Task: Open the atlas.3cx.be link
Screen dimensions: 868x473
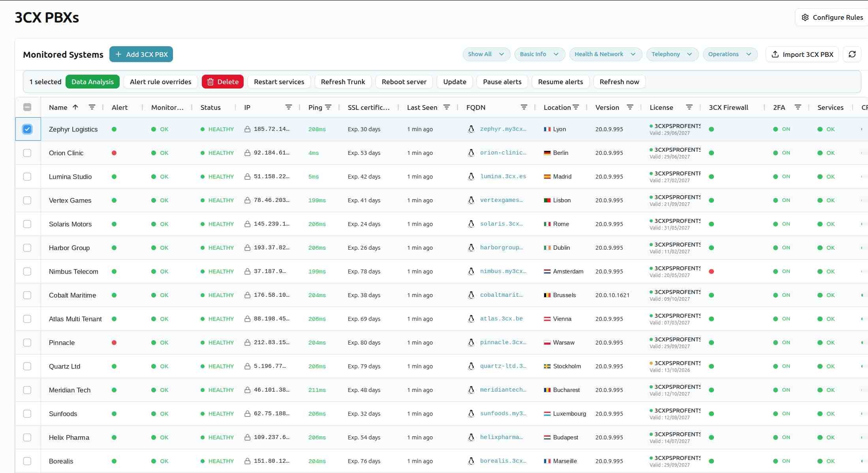Action: (x=501, y=319)
